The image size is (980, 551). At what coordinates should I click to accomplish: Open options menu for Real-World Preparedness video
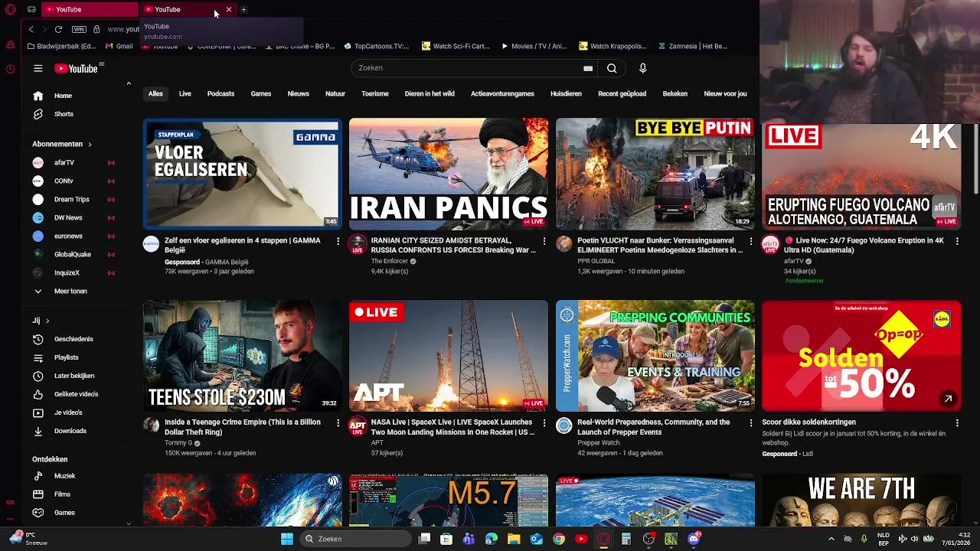pos(750,422)
